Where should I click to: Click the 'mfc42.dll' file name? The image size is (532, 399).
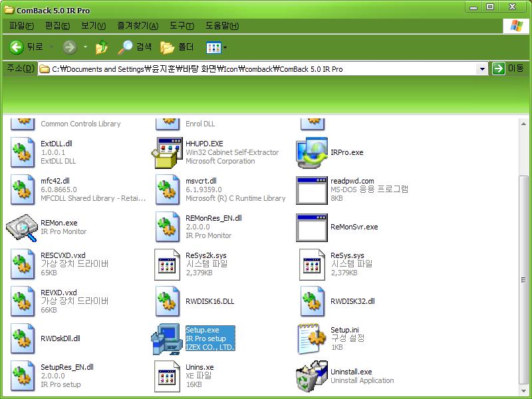55,181
